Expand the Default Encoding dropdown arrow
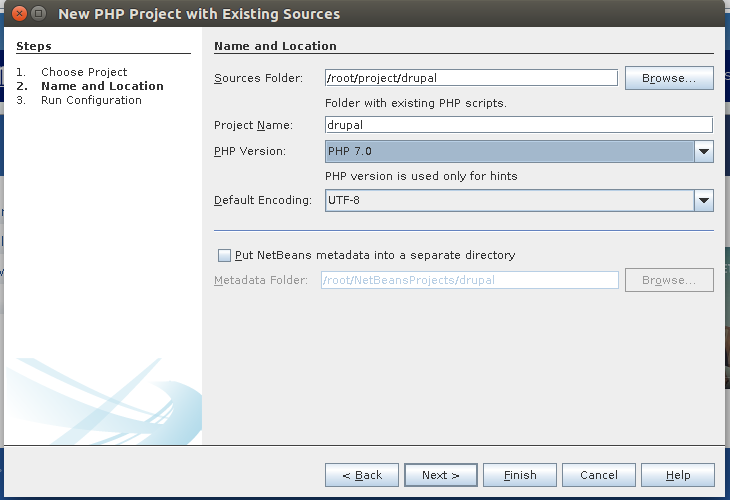The image size is (730, 500). 703,200
